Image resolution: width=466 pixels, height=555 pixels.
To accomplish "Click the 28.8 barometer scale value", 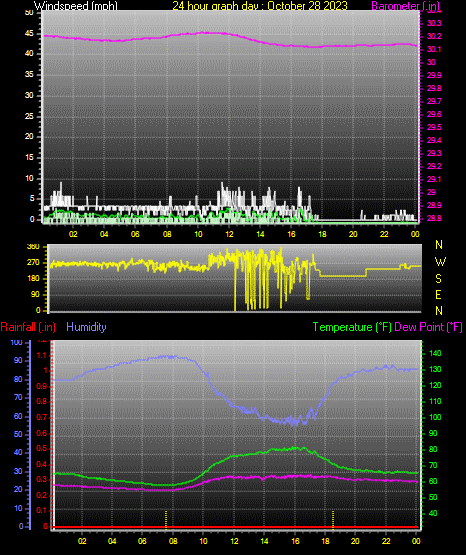I will [x=434, y=218].
